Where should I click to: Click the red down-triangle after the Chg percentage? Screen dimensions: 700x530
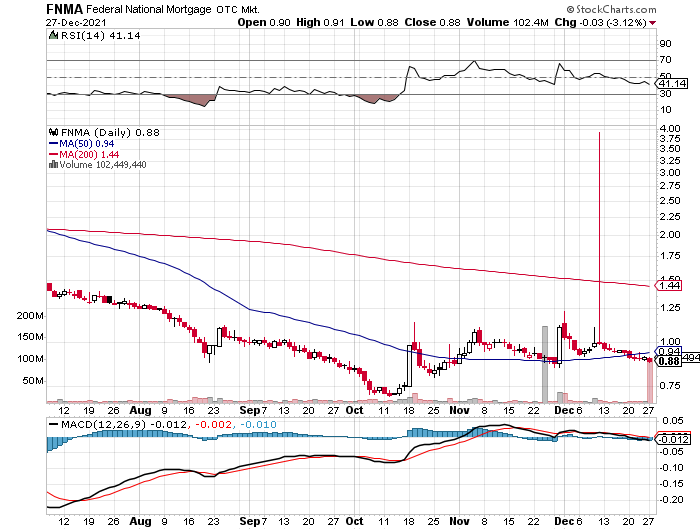click(x=652, y=23)
